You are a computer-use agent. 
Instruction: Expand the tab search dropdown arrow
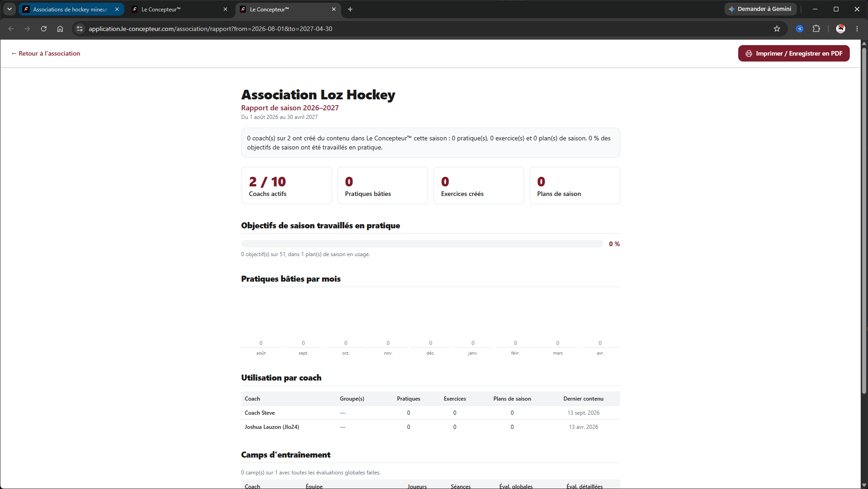tap(9, 9)
